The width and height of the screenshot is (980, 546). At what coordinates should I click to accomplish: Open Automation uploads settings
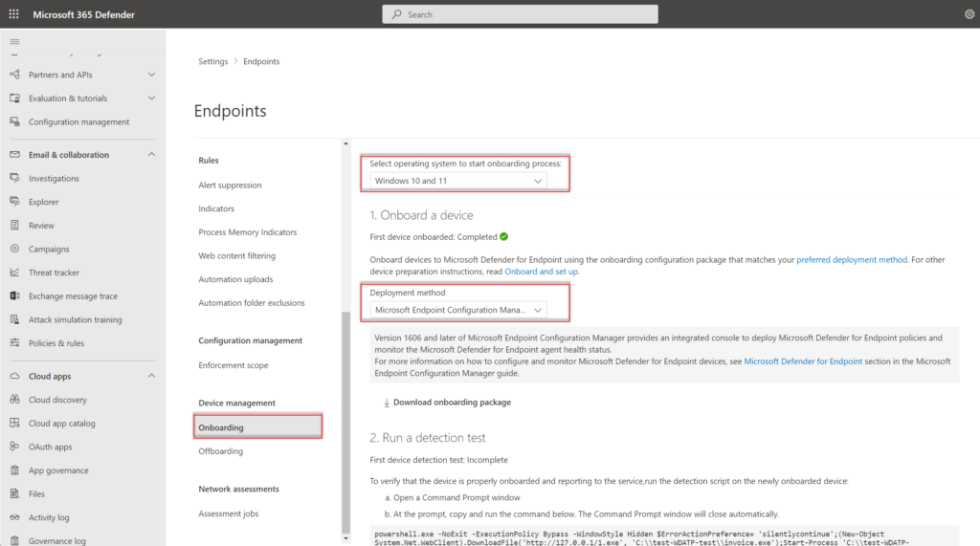(235, 279)
